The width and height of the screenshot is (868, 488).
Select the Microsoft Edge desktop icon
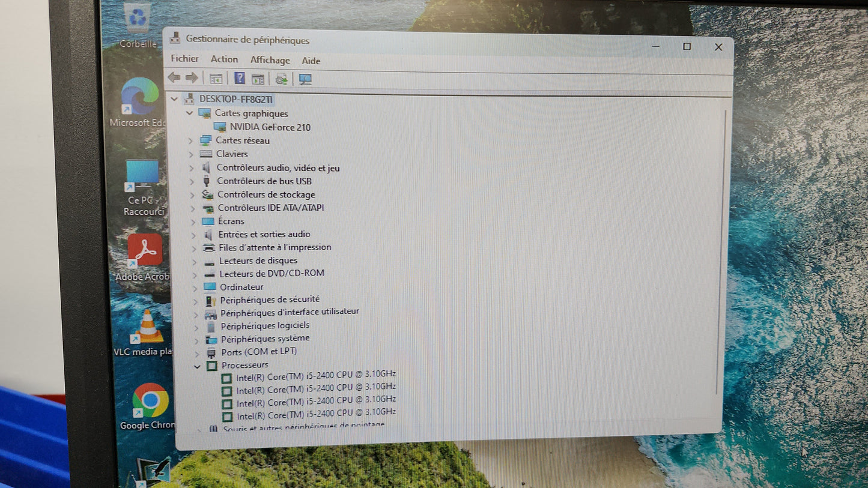pos(140,97)
